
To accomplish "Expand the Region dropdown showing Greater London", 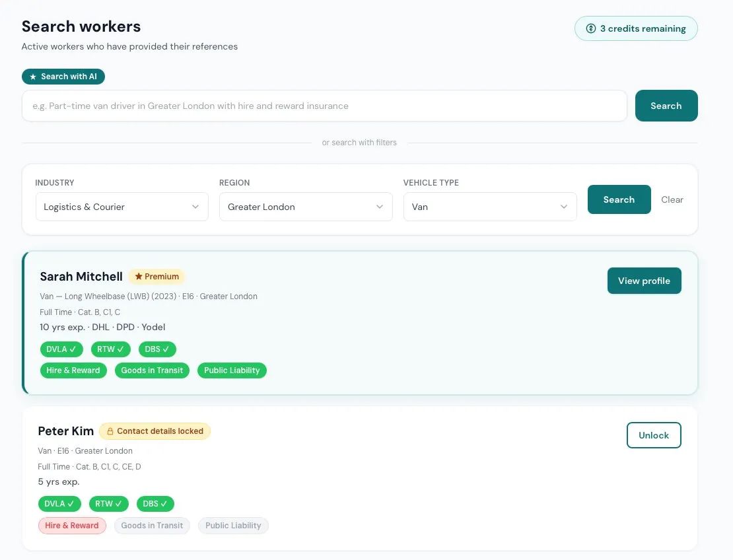I will click(306, 207).
